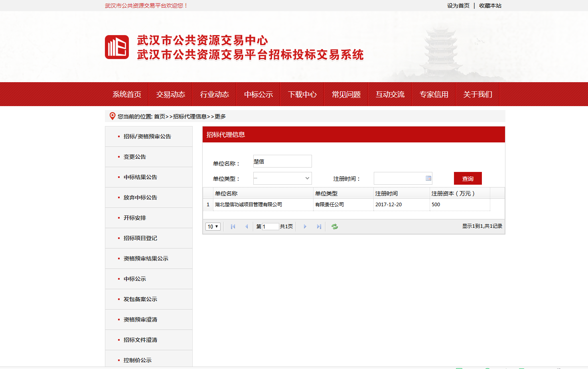Click 招标代理信息 in the breadcrumb

[190, 116]
